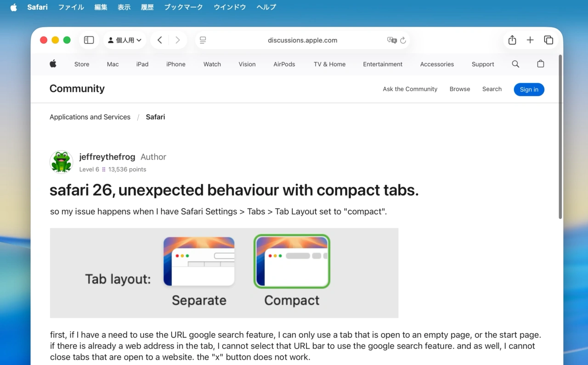
Task: Click the translate icon in the address bar
Action: click(392, 40)
